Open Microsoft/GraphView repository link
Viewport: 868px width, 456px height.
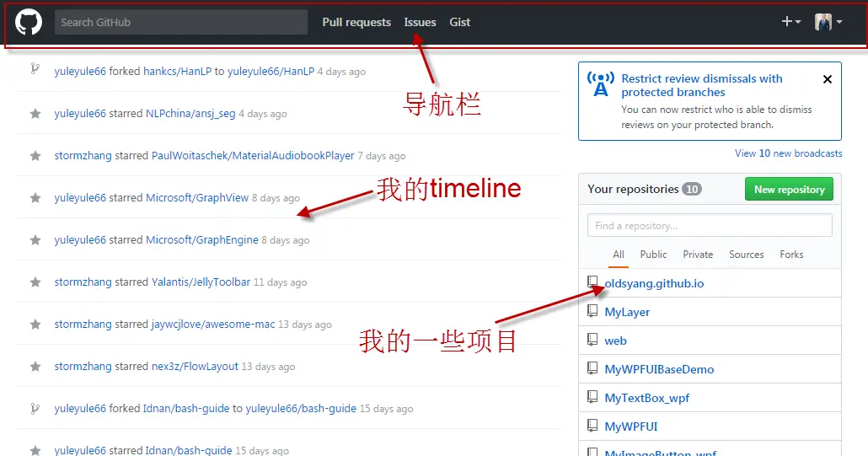(197, 197)
